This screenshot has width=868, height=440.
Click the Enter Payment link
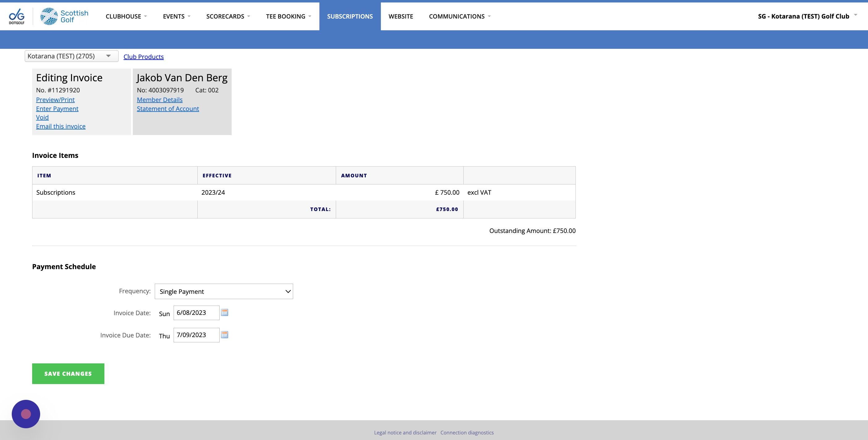click(x=57, y=108)
